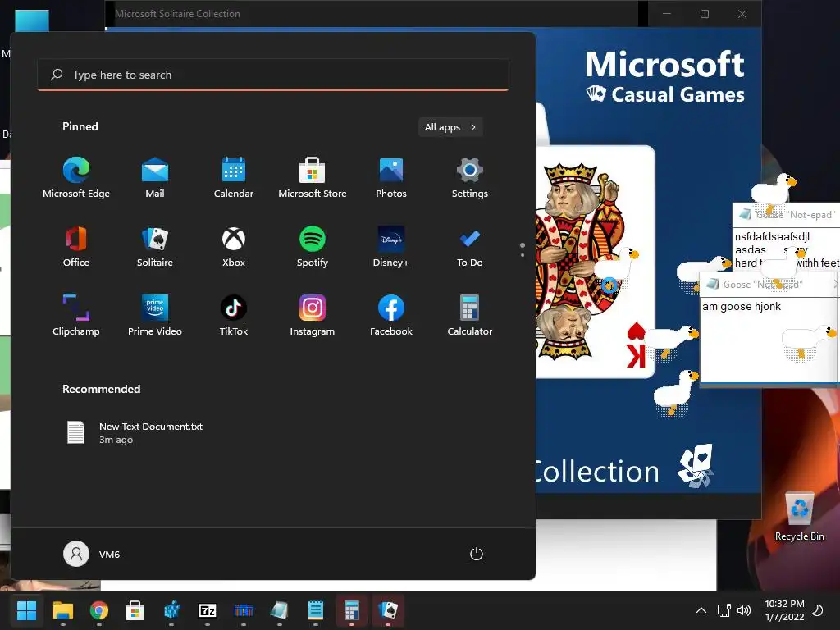Open the clock showing 10:32 PM

tap(784, 610)
